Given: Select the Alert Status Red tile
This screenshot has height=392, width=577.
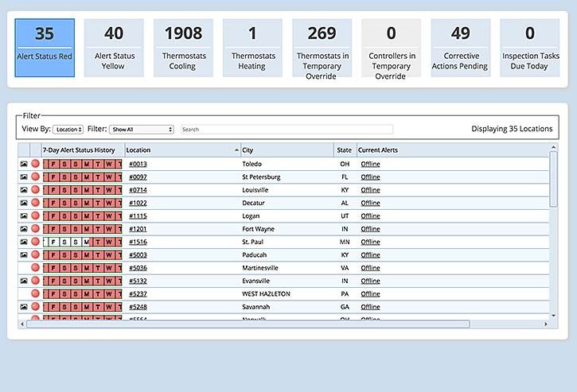Looking at the screenshot, I should coord(45,48).
